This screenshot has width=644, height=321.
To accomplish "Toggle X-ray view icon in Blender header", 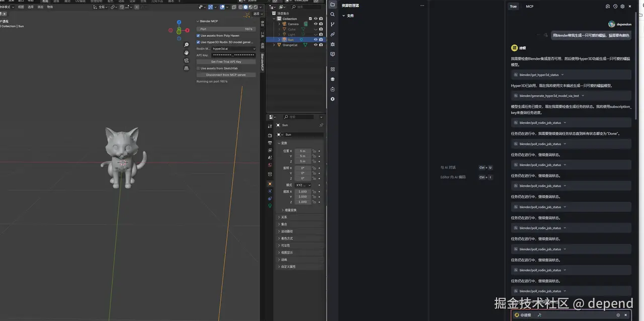I will (234, 7).
